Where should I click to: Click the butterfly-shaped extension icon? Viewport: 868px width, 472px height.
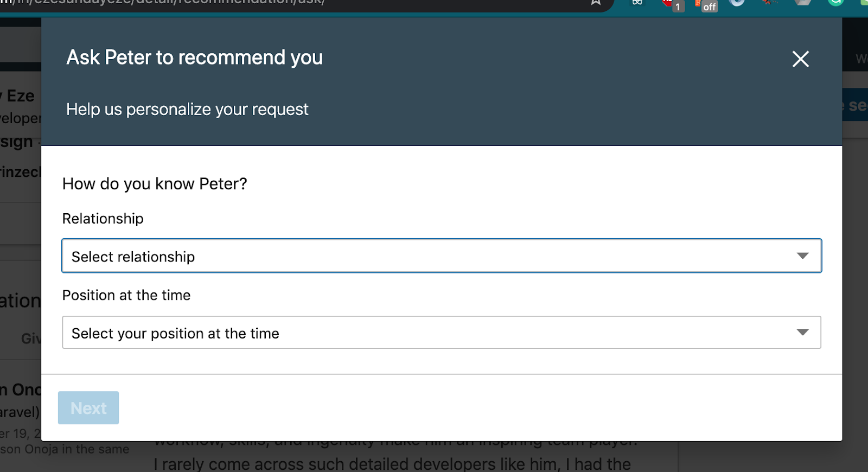[637, 2]
